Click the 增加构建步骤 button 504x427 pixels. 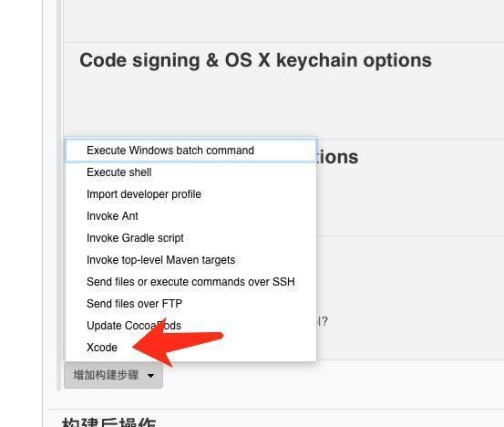click(x=113, y=375)
